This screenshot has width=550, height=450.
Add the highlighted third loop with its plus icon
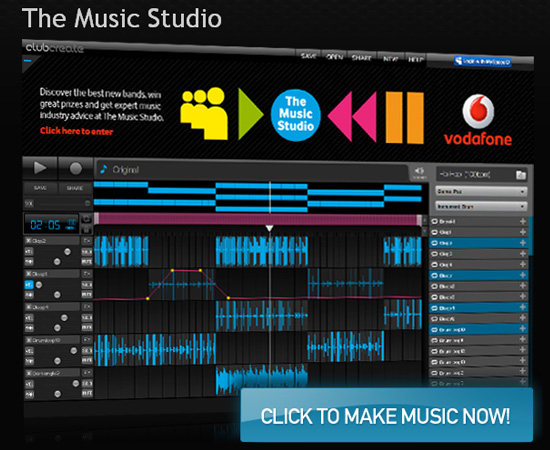tap(523, 243)
